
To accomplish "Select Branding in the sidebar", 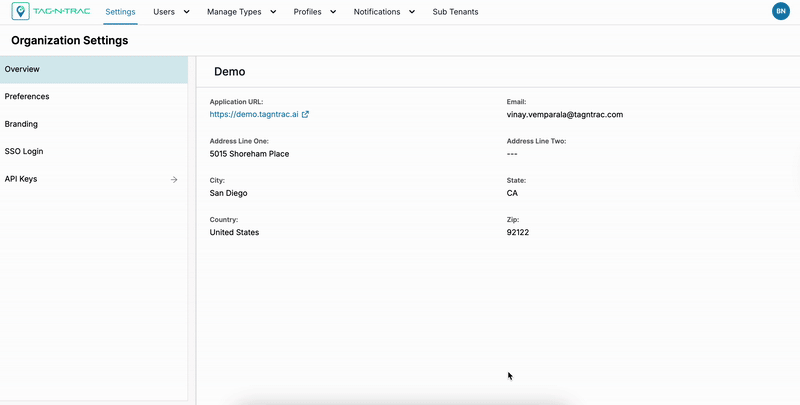I will pos(94,124).
